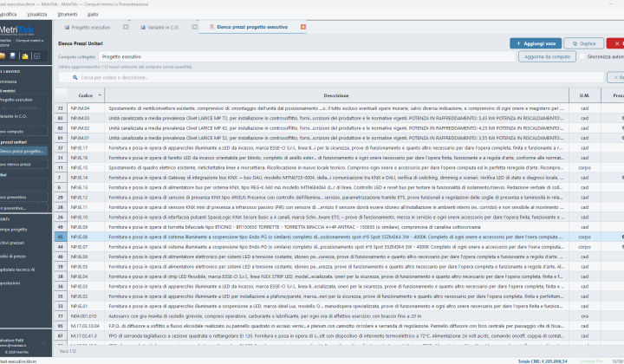Open the Codice column sort dropdown arrow
Image resolution: width=624 pixels, height=364 pixels.
pyautogui.click(x=100, y=95)
